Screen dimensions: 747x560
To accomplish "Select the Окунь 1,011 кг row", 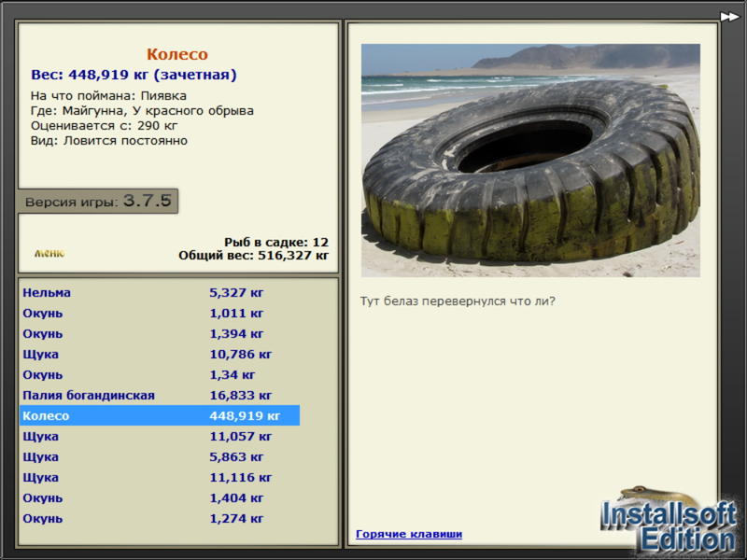I will [160, 314].
